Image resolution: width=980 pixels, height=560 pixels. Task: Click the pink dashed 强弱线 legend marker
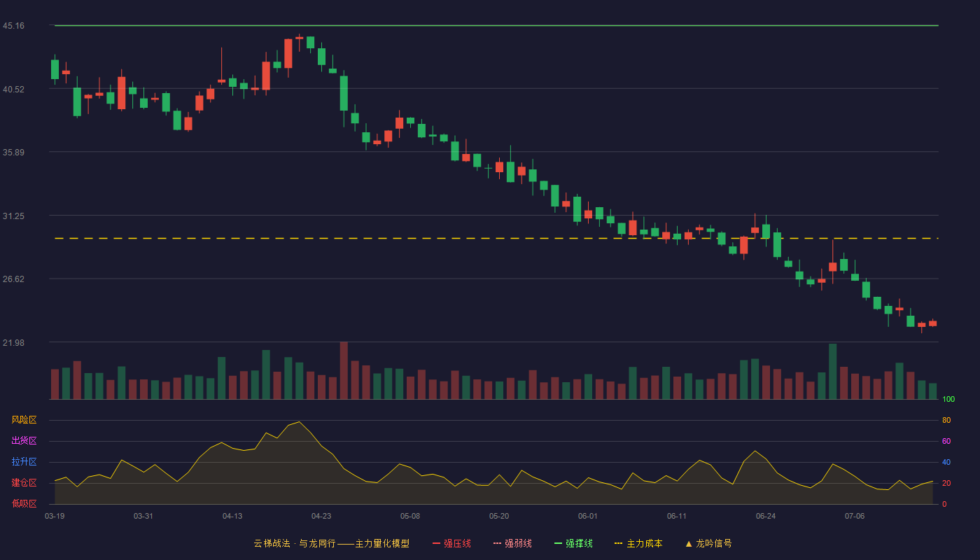497,543
